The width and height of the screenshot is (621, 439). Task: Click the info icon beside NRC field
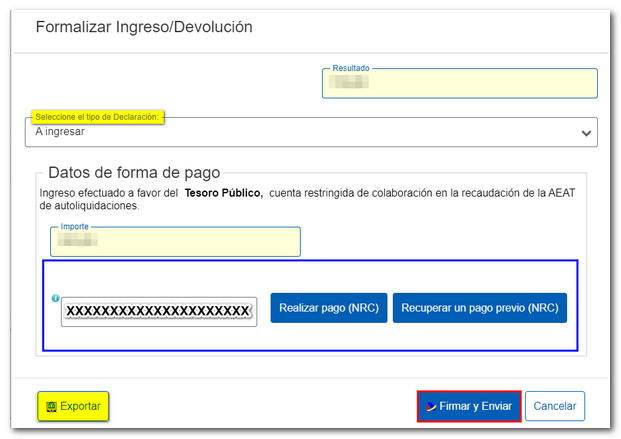[55, 298]
